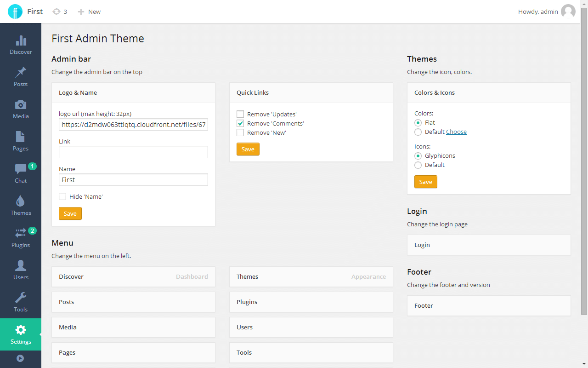Select the Default icons radio button

pyautogui.click(x=418, y=165)
